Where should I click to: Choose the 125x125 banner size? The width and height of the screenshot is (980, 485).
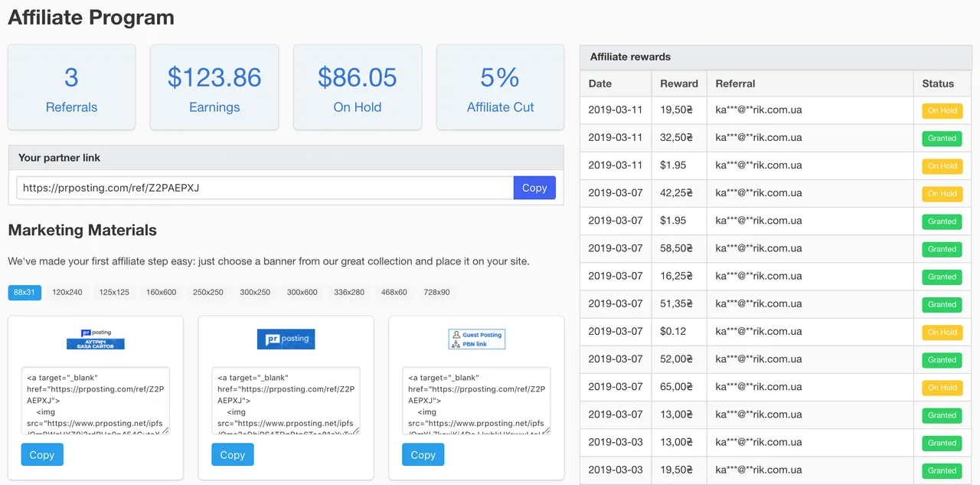pos(114,292)
